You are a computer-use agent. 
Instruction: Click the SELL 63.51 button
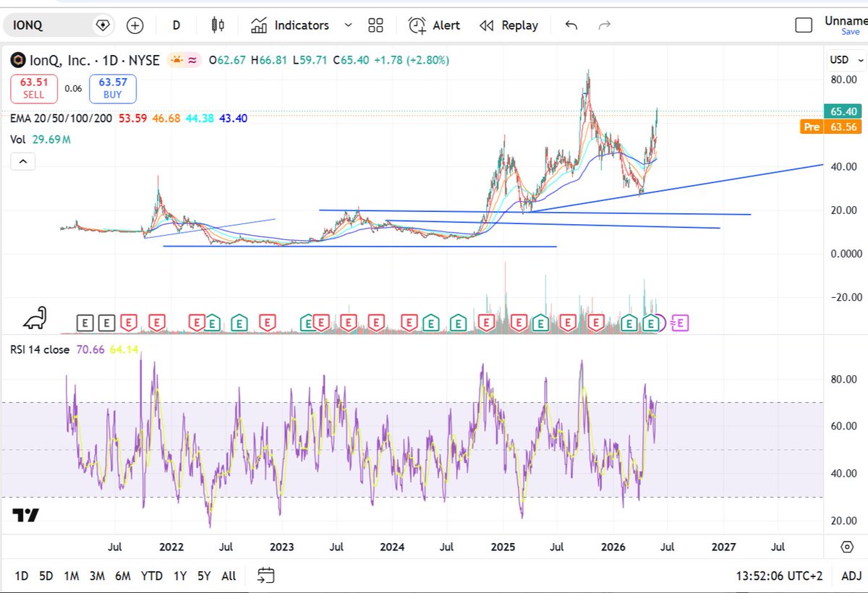click(x=33, y=89)
